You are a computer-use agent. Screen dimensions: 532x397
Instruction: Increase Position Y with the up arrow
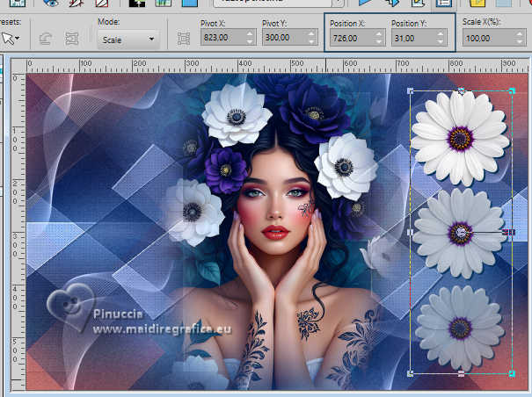tap(441, 34)
